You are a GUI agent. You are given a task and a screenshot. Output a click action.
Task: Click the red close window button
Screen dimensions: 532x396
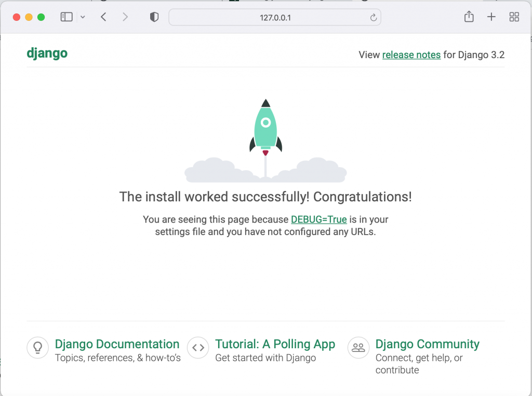[x=16, y=17]
